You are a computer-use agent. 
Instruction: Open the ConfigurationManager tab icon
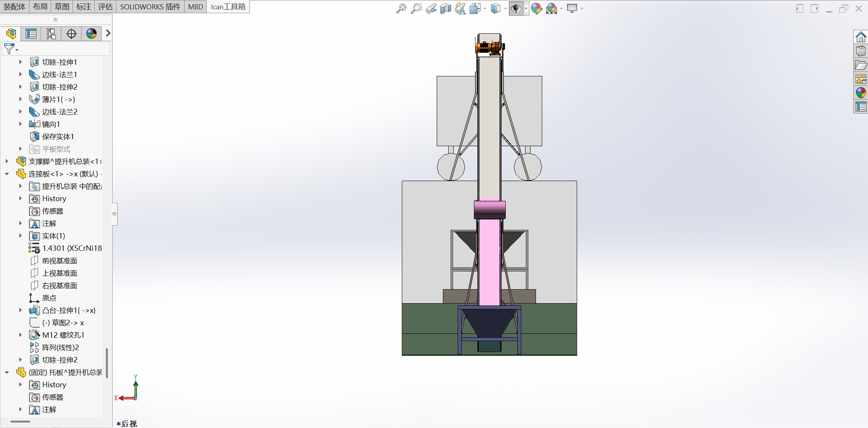coord(51,34)
